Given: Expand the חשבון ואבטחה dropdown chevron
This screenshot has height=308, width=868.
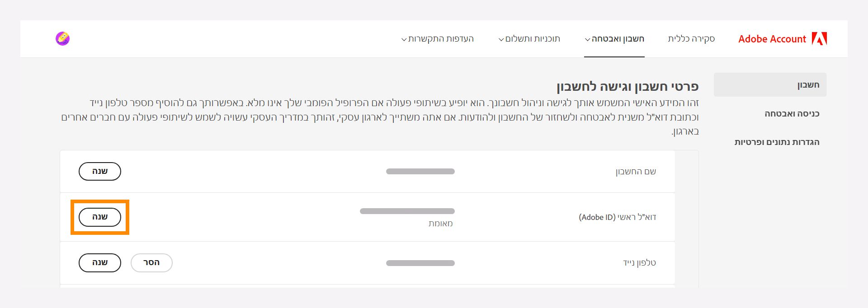Looking at the screenshot, I should pyautogui.click(x=587, y=39).
